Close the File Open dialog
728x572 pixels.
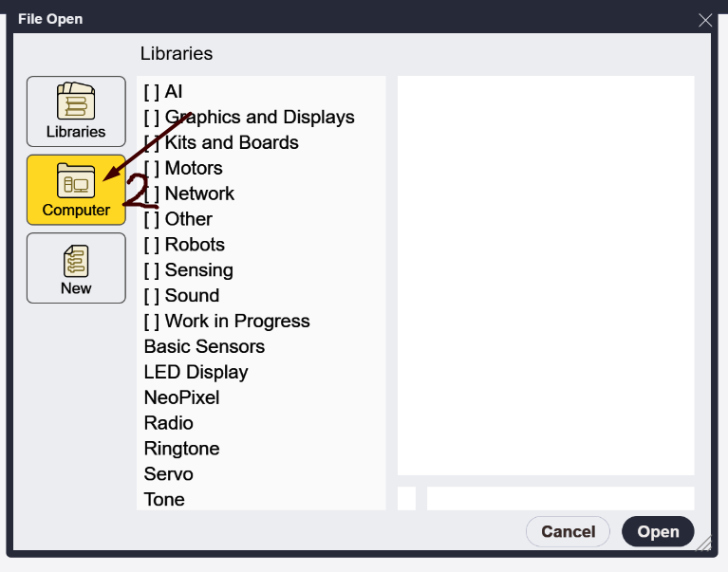click(705, 20)
